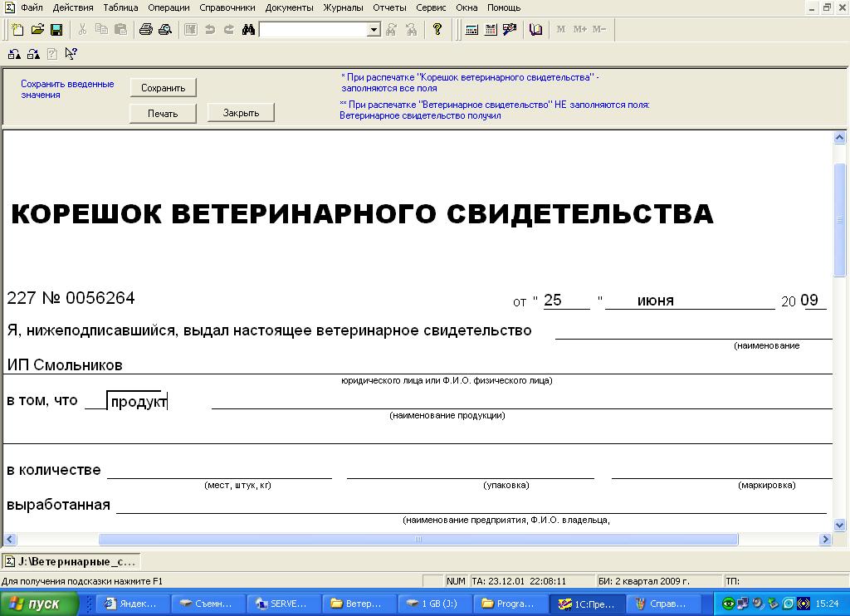
Task: Save the document with the Save icon
Action: click(x=56, y=30)
